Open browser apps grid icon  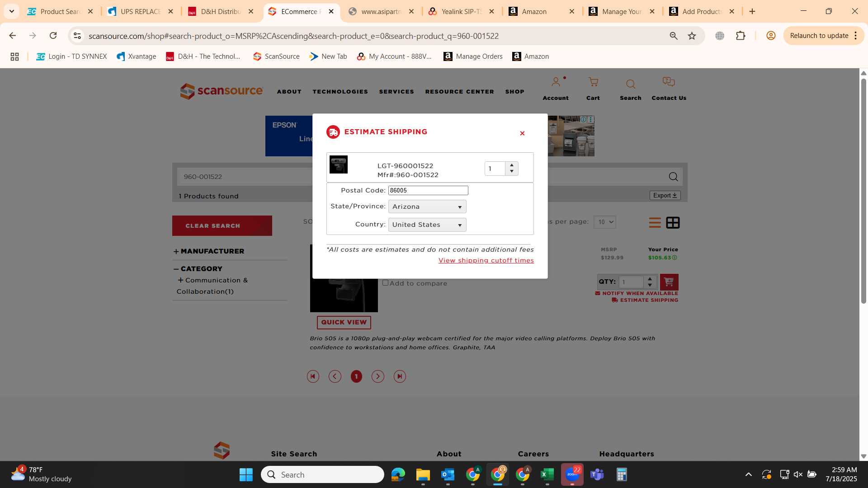(14, 56)
